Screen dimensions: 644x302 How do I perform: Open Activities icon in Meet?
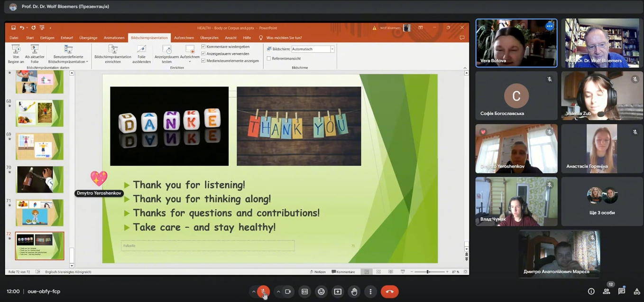636,292
